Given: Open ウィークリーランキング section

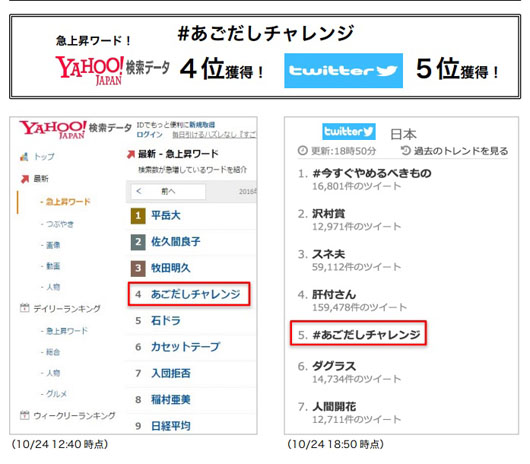Looking at the screenshot, I should (x=74, y=415).
